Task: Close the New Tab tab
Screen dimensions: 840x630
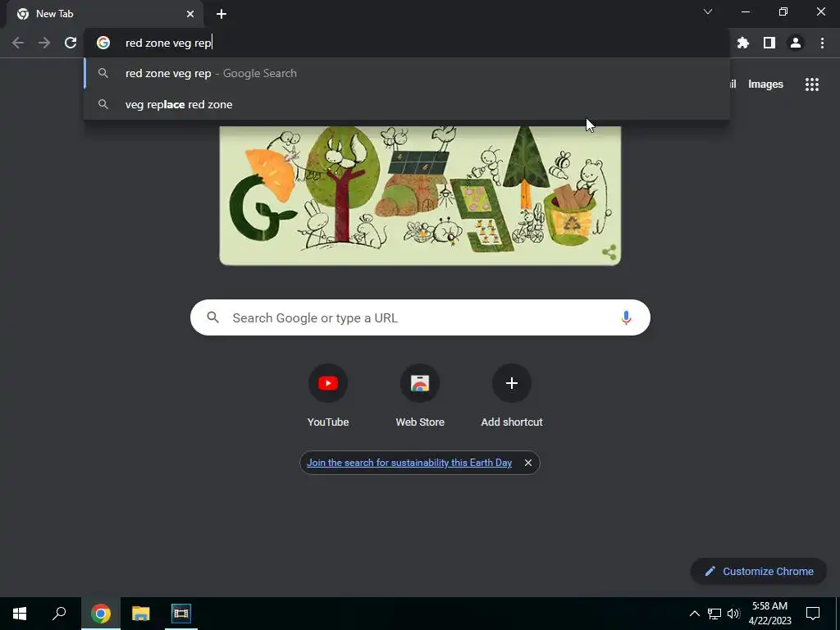Action: pos(190,14)
